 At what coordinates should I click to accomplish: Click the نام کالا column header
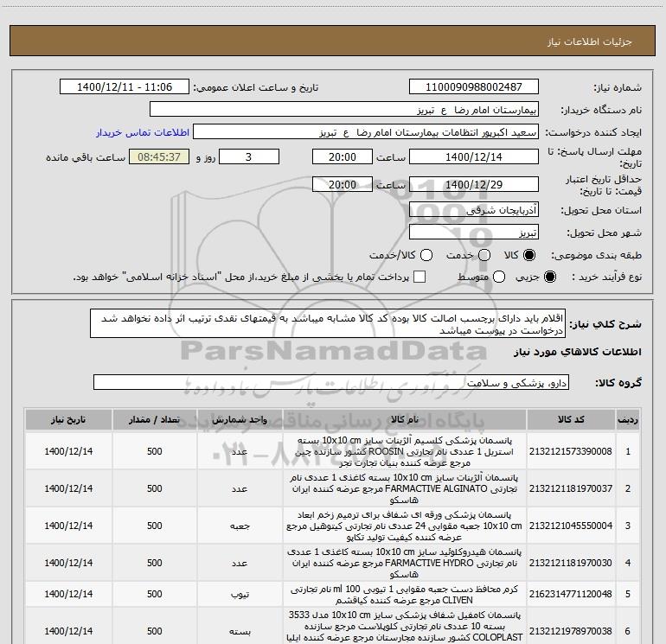click(x=405, y=419)
